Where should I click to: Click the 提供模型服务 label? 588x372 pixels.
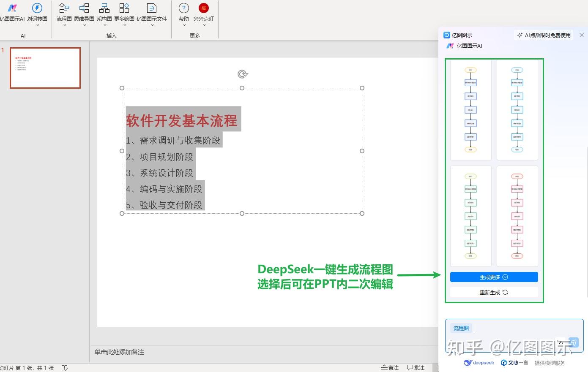550,363
